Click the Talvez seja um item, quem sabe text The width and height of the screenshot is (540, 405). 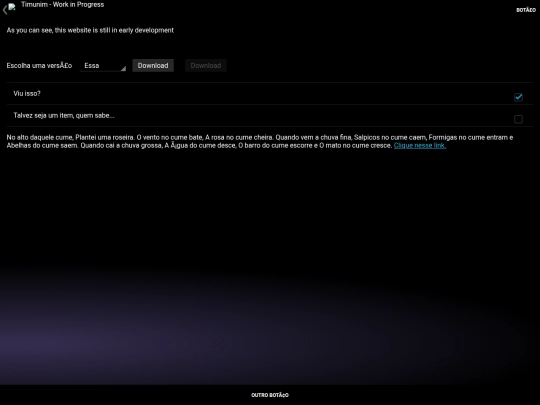click(x=64, y=115)
